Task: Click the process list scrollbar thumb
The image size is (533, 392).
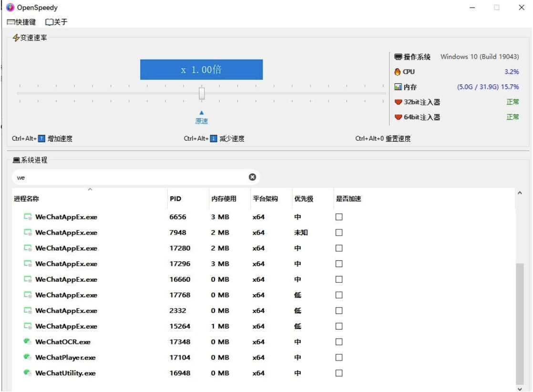Action: (519, 324)
